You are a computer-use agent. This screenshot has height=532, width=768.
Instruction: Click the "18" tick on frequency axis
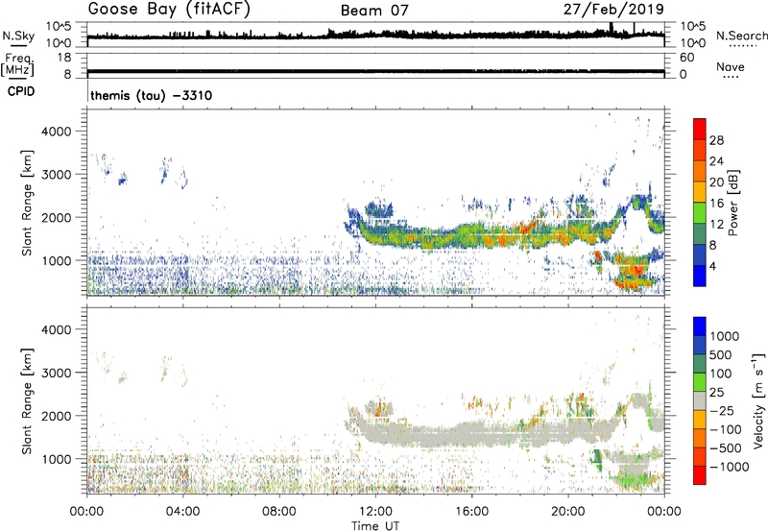coord(64,58)
